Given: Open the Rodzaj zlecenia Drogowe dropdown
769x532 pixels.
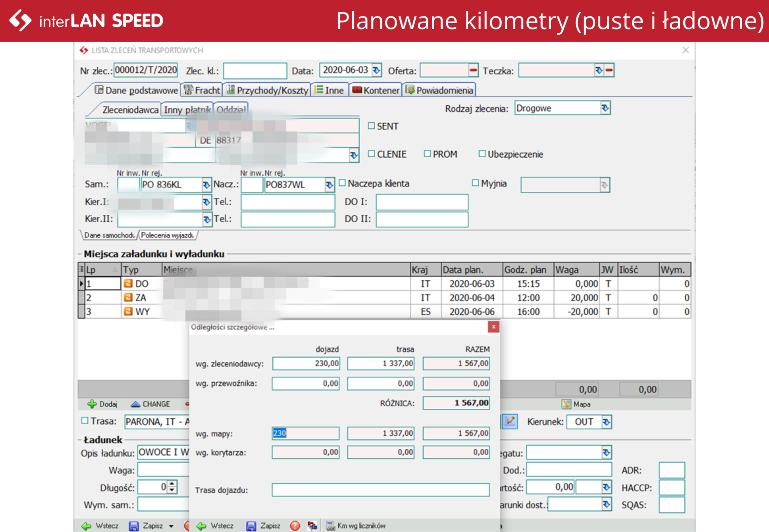Looking at the screenshot, I should [605, 108].
